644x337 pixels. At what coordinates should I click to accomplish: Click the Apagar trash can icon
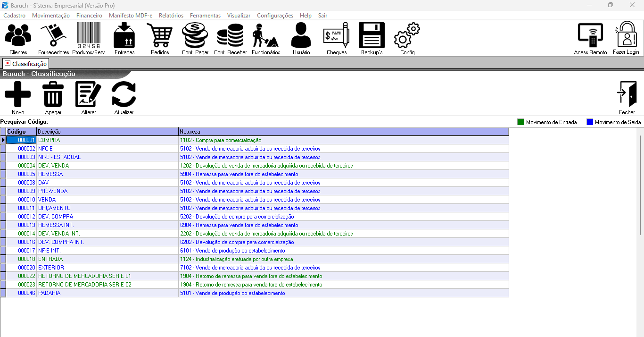click(x=53, y=94)
